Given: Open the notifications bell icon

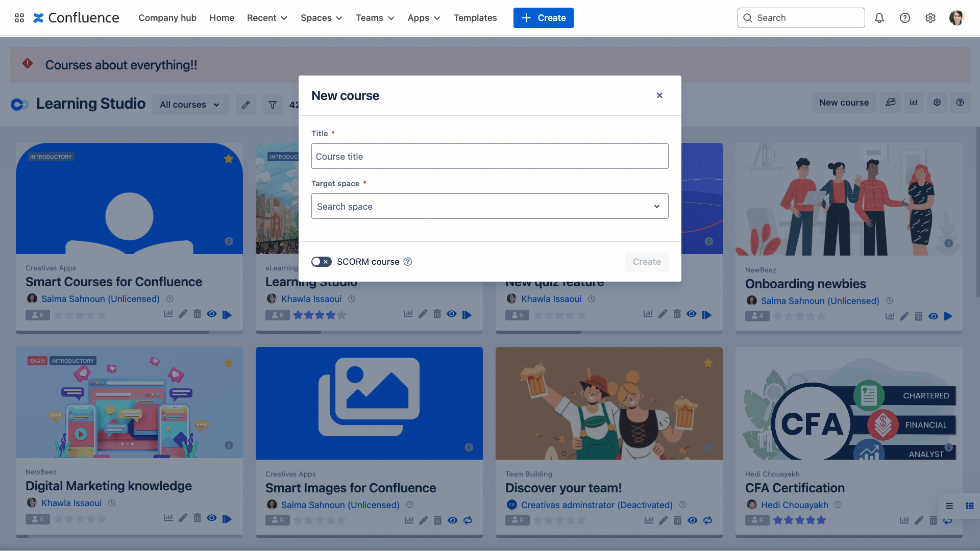Looking at the screenshot, I should (x=879, y=18).
